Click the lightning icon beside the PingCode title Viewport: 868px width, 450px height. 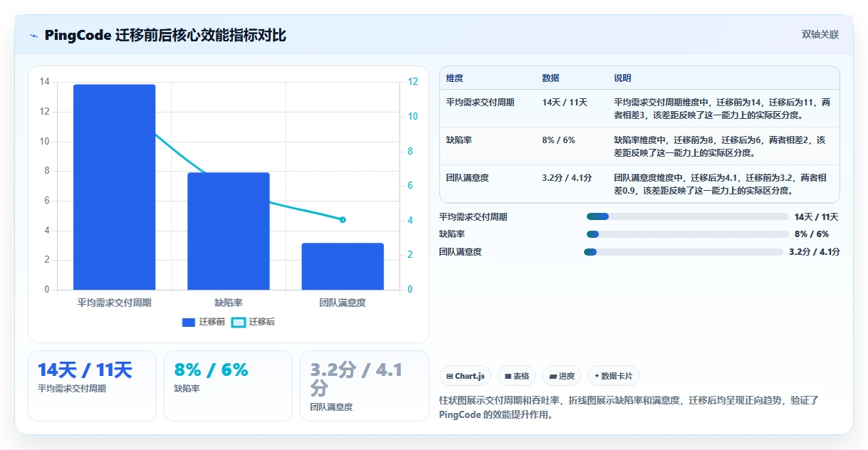pyautogui.click(x=34, y=36)
